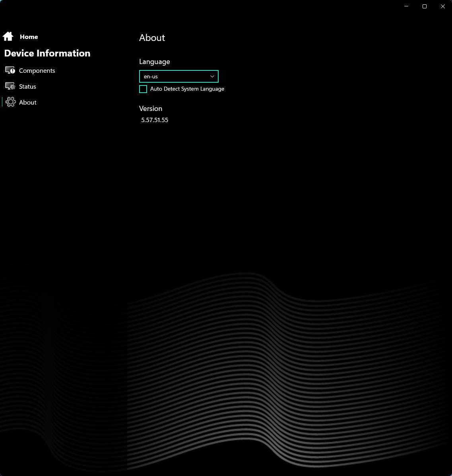Maximize the application window
The image size is (452, 476).
(425, 6)
